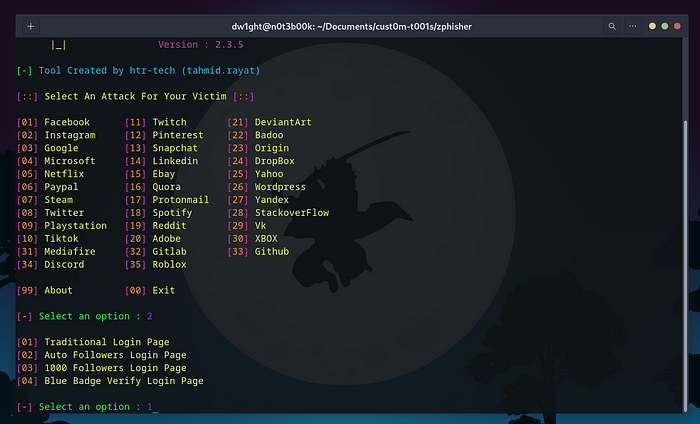Click the '[33] Github' entry
Screen dimensions: 700x424
coord(258,252)
